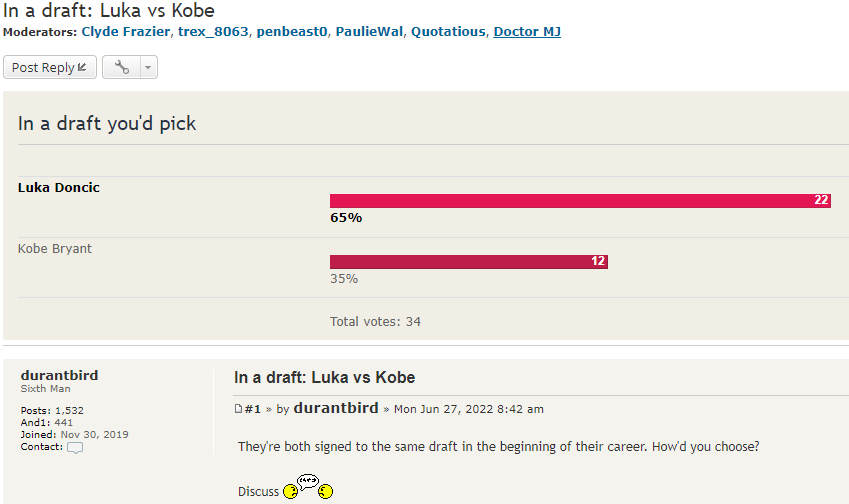This screenshot has width=849, height=504.
Task: Open the topic tools wrench icon
Action: point(122,68)
